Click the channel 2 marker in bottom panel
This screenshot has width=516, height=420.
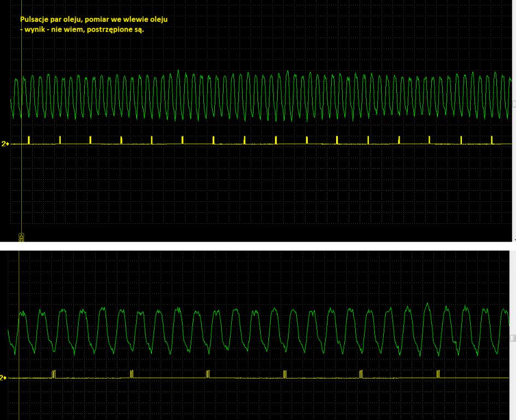(x=4, y=377)
